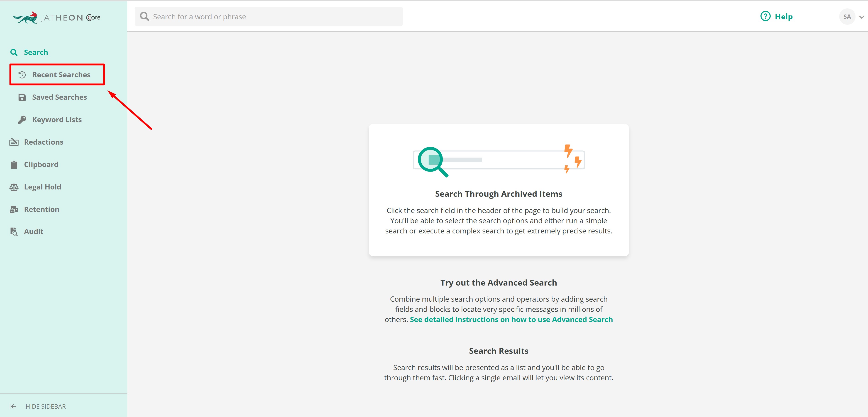Open the Audit section
The height and width of the screenshot is (417, 868).
(34, 232)
